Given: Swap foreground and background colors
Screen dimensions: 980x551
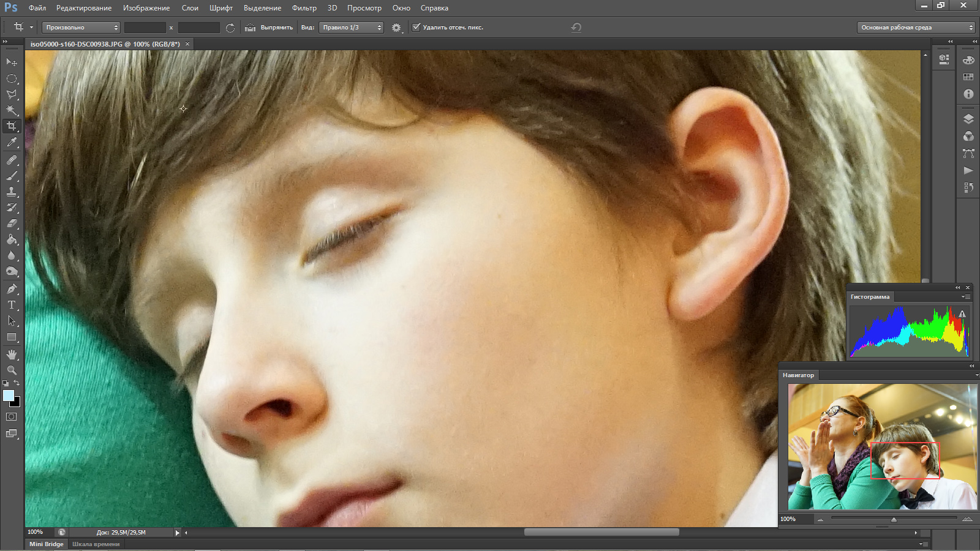Looking at the screenshot, I should coord(17,383).
